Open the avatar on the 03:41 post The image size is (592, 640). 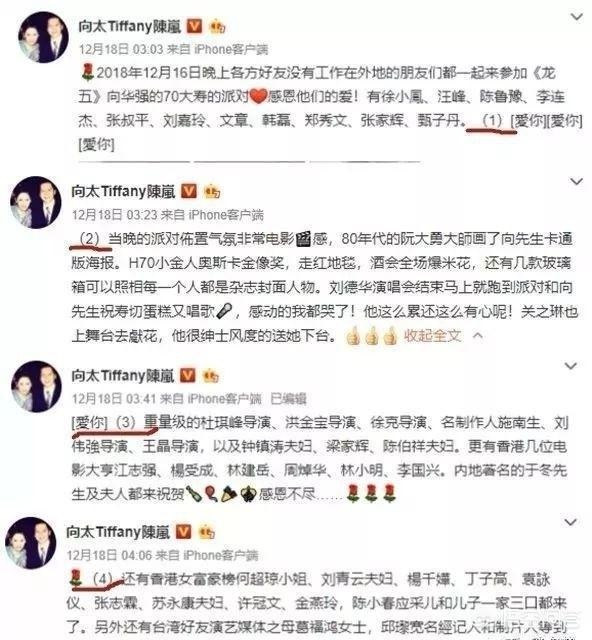pos(36,386)
